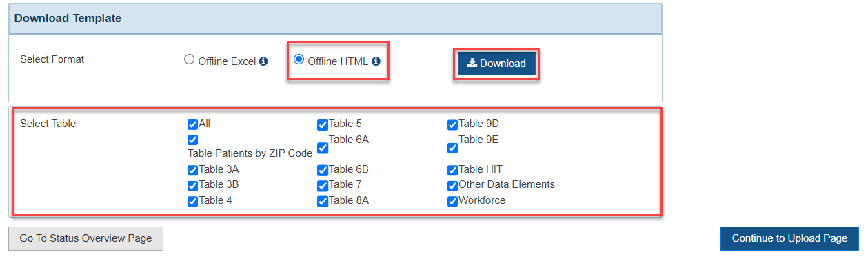868x259 pixels.
Task: Toggle Table Patients by ZIP Code checkbox
Action: (192, 140)
